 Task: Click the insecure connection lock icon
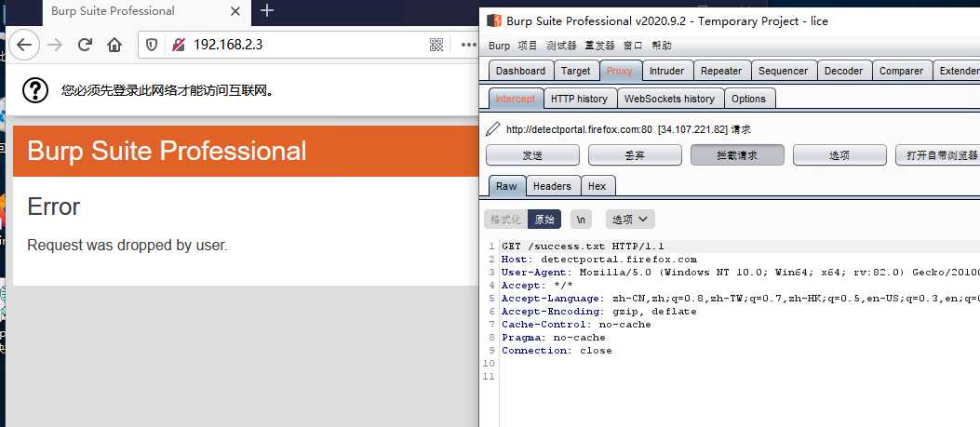coord(178,45)
